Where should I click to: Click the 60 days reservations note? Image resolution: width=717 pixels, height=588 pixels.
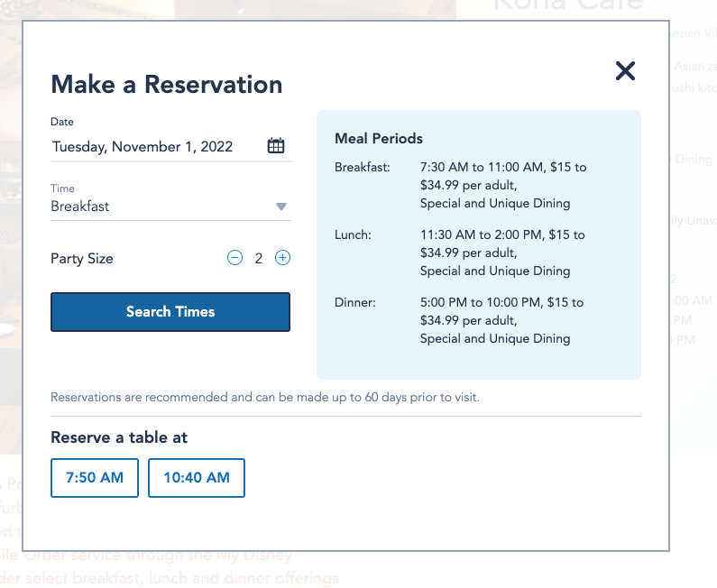click(x=265, y=397)
